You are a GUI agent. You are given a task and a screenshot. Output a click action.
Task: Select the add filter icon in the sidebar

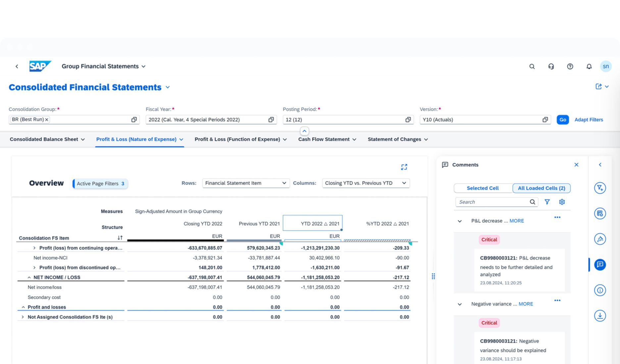click(x=600, y=188)
